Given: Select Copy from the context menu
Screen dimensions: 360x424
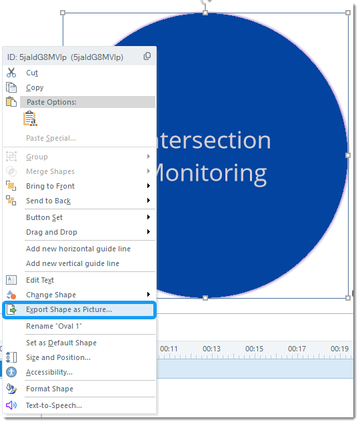Looking at the screenshot, I should tap(79, 87).
